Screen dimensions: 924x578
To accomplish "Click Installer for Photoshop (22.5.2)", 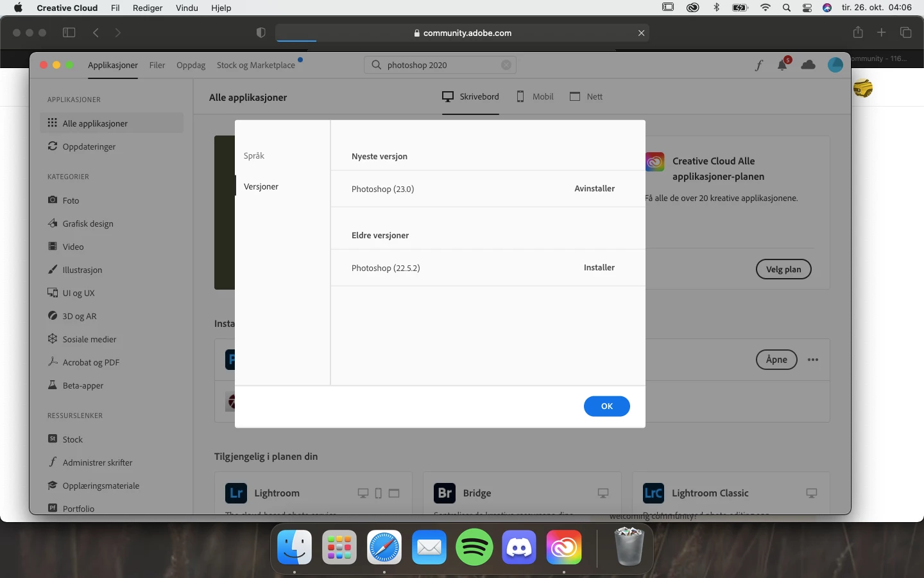I will [599, 267].
